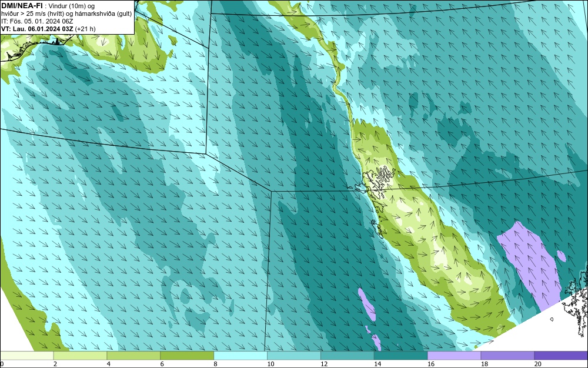Click the legend tick label '10'
588x368 pixels.
tap(270, 364)
